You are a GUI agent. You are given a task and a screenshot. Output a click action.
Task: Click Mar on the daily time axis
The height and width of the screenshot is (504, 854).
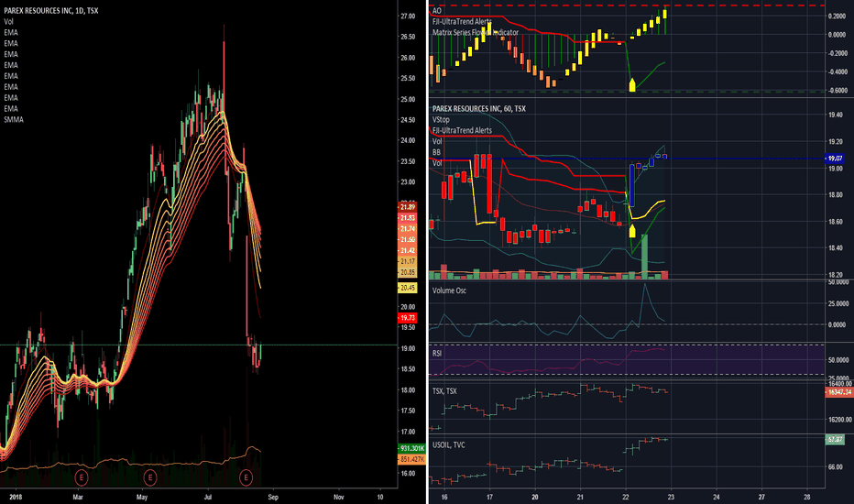pos(78,497)
